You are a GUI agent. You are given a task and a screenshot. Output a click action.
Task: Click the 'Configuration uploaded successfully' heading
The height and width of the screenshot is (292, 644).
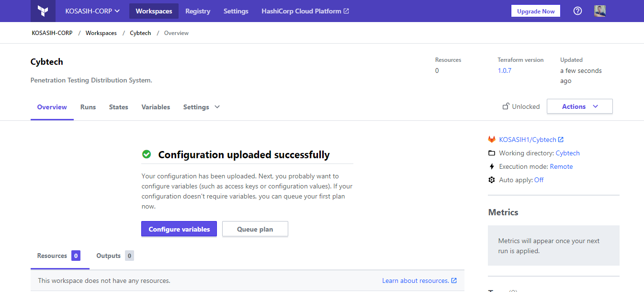244,155
